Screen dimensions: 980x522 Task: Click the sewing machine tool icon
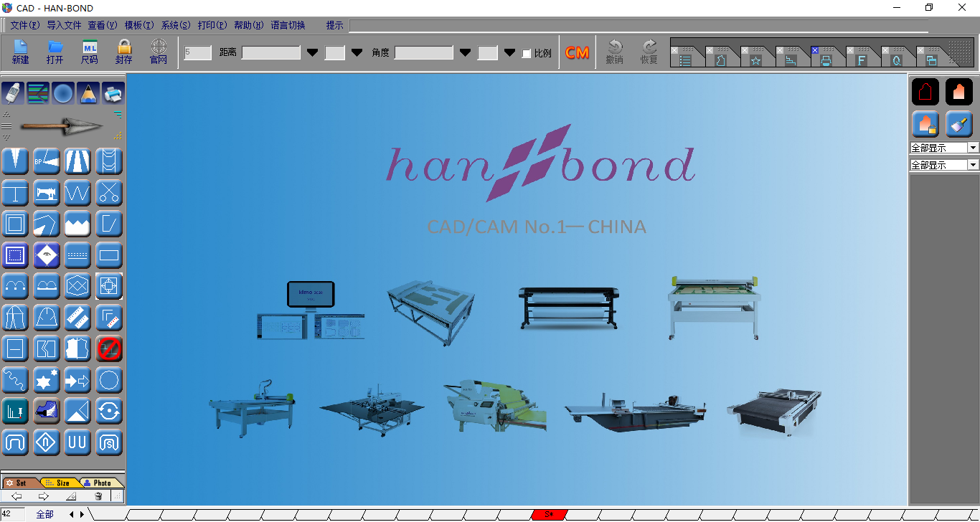[x=47, y=193]
